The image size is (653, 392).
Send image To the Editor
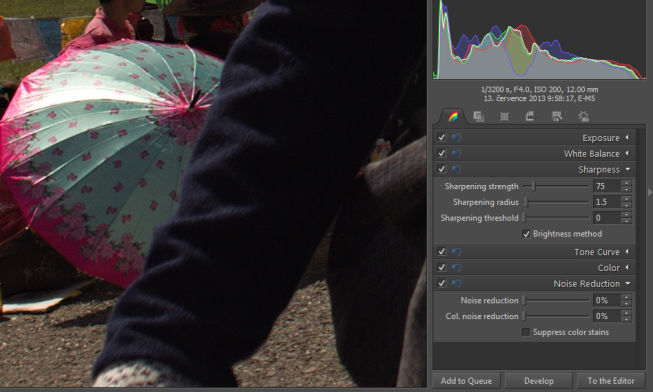[x=611, y=381]
